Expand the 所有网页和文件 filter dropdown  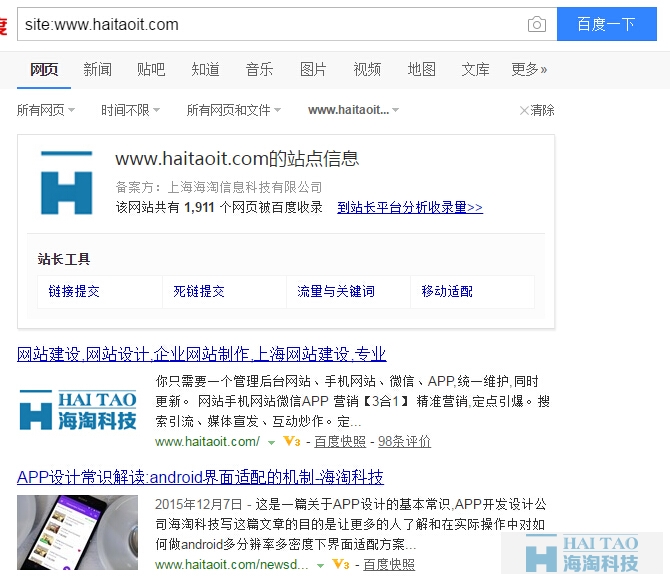[x=234, y=110]
